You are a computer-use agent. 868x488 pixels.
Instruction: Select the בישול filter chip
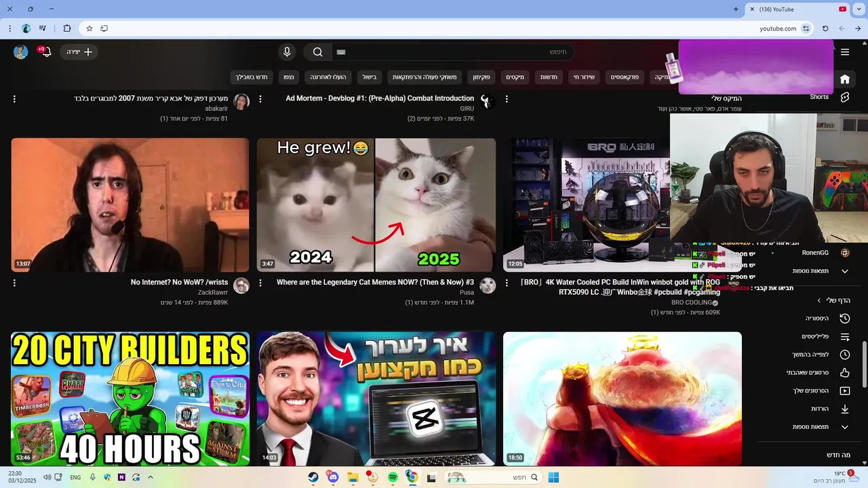(370, 77)
